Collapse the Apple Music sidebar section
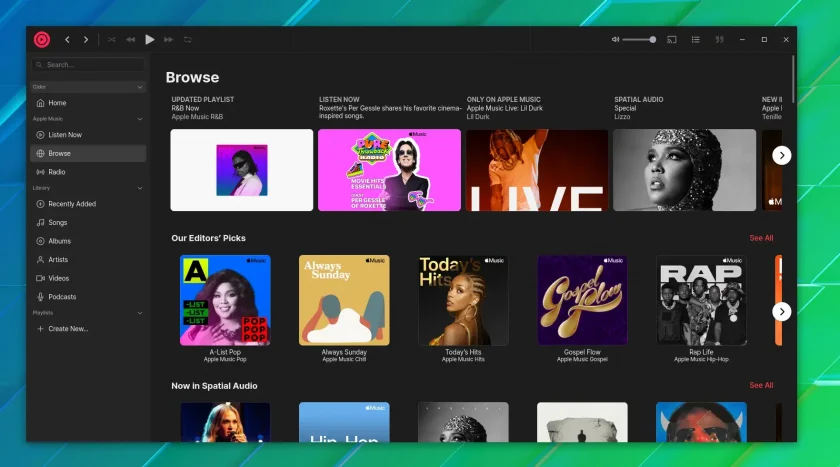This screenshot has height=467, width=840. (x=140, y=119)
